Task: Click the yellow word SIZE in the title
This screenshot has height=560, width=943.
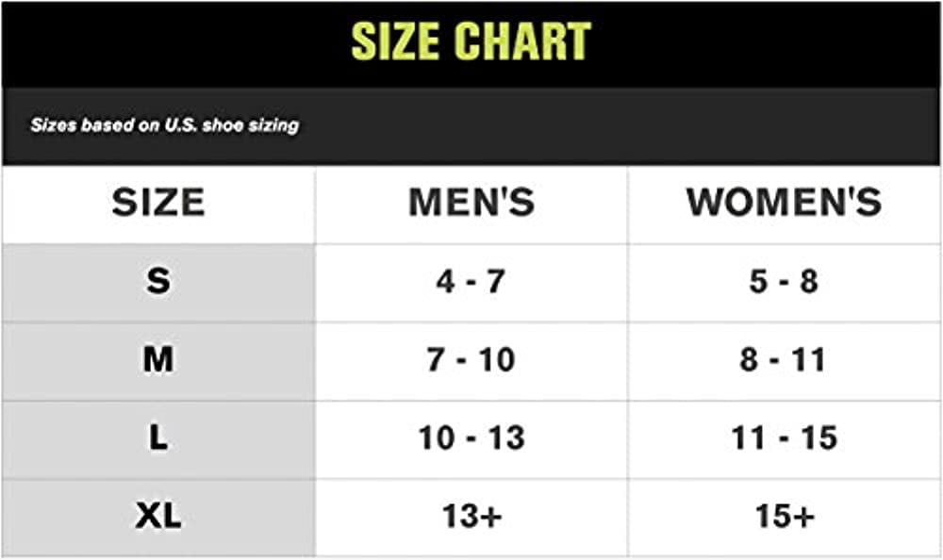Action: point(397,41)
